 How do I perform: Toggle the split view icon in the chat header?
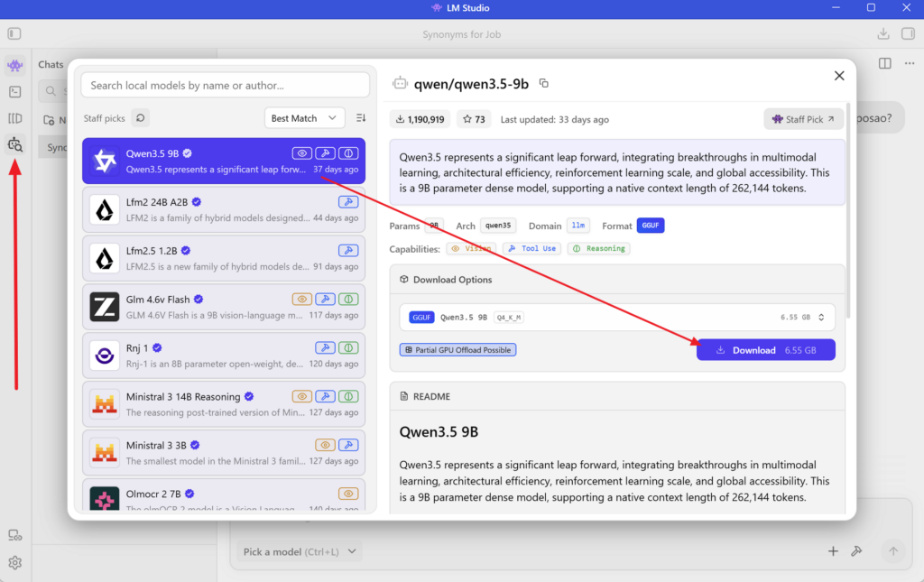pyautogui.click(x=884, y=63)
